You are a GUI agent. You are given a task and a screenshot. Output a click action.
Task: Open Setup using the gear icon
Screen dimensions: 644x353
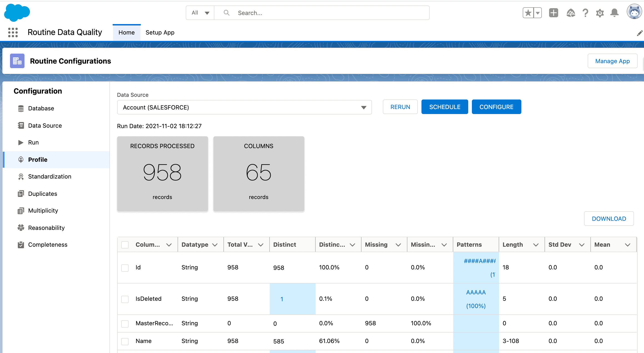click(x=600, y=13)
